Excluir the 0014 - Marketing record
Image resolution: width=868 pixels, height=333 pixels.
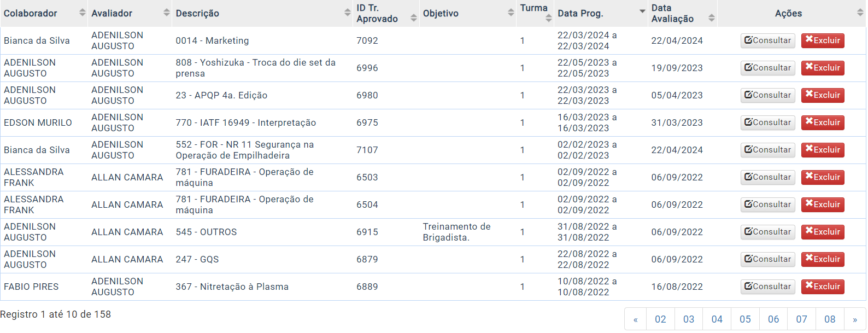(x=823, y=40)
